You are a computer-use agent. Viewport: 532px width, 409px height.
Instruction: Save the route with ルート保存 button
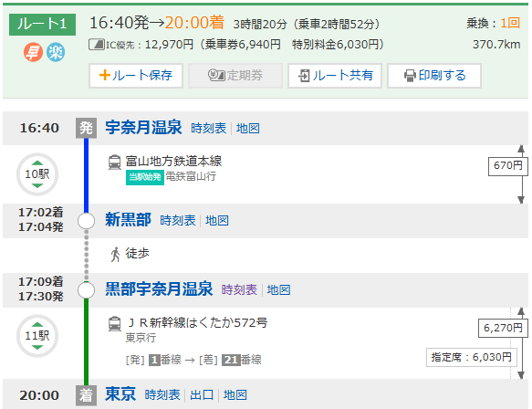click(136, 76)
